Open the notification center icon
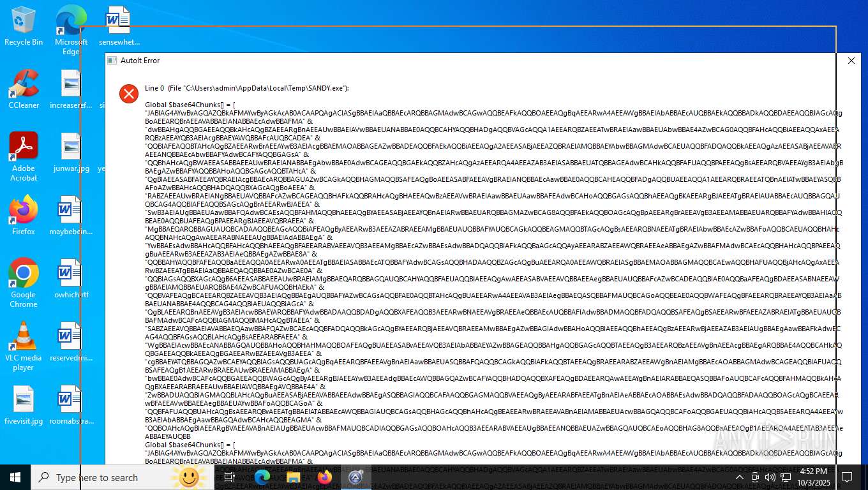This screenshot has width=868, height=490. (x=847, y=477)
